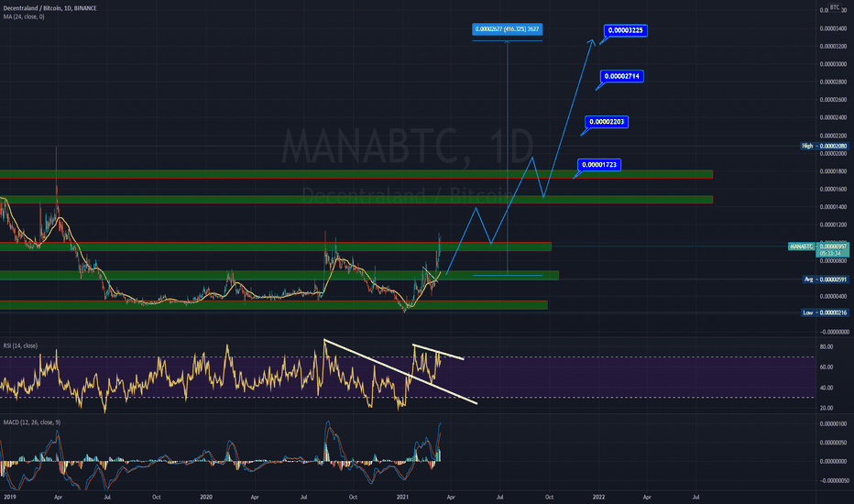Screen dimensions: 854x504
Task: Click the Low 0.00000216 price axis label
Action: [x=825, y=312]
